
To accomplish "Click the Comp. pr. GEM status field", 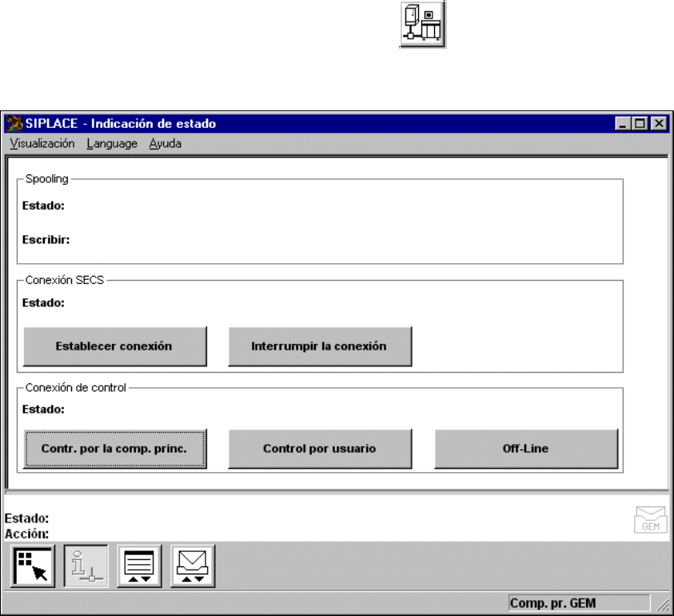I will tap(579, 603).
